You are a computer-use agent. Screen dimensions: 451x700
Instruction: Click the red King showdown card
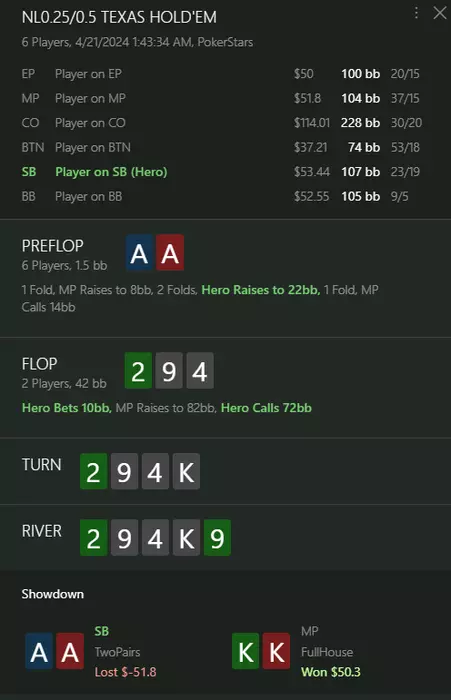click(x=276, y=651)
